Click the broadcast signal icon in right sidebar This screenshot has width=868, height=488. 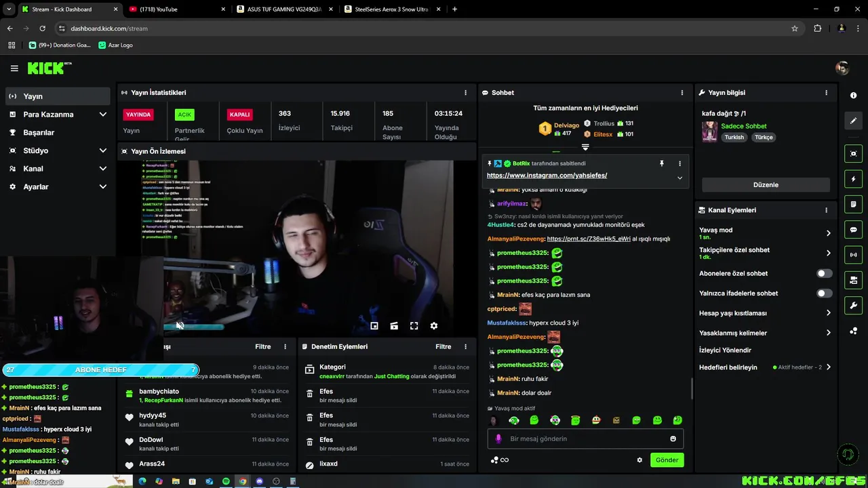pyautogui.click(x=853, y=255)
